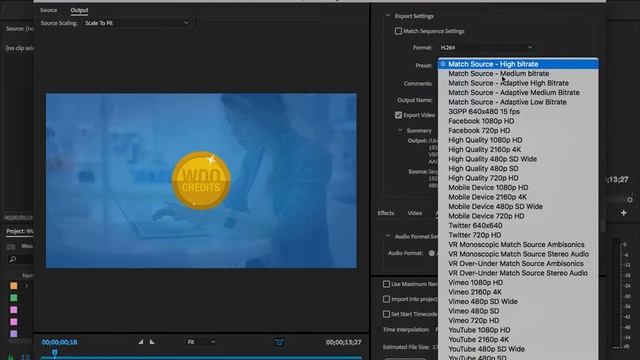Click the plus button beside the timeline
This screenshot has height=360, width=640.
point(624,213)
